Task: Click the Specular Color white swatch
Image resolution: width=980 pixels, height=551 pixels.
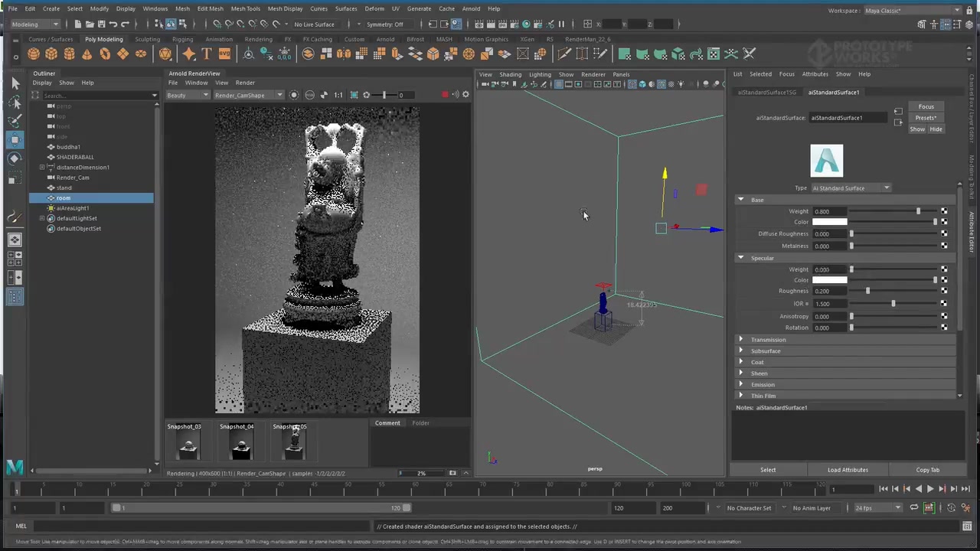Action: point(829,280)
